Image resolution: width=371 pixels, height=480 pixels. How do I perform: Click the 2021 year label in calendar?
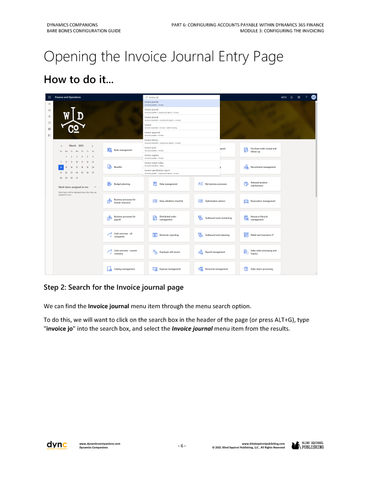(x=81, y=146)
